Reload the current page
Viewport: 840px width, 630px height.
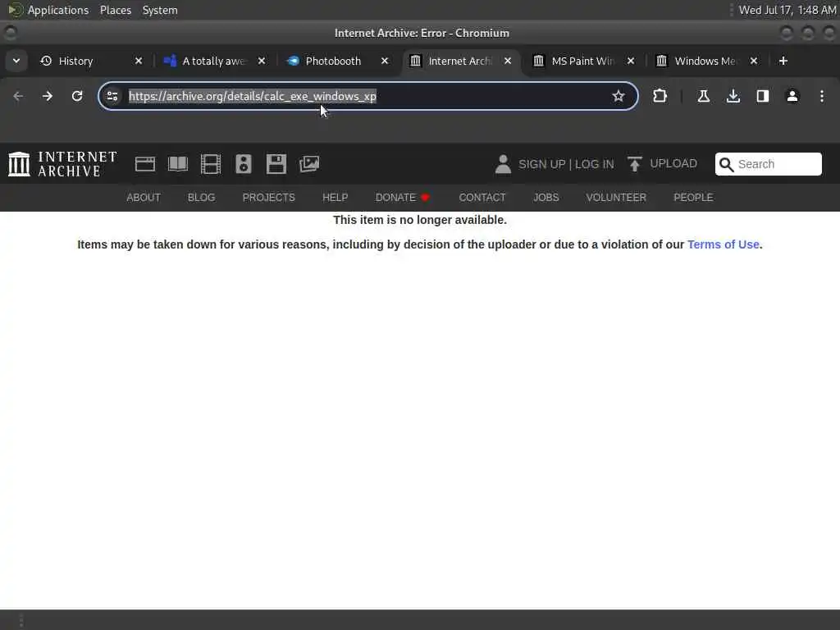click(x=77, y=97)
